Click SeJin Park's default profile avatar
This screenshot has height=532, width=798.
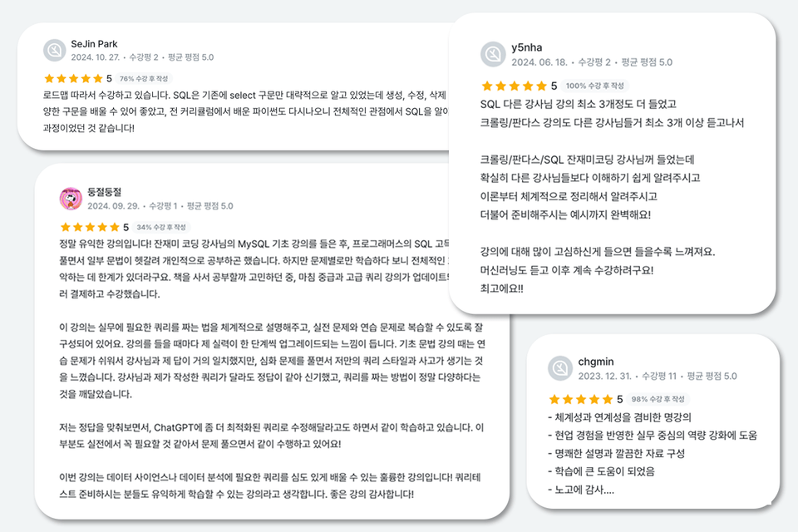[54, 50]
